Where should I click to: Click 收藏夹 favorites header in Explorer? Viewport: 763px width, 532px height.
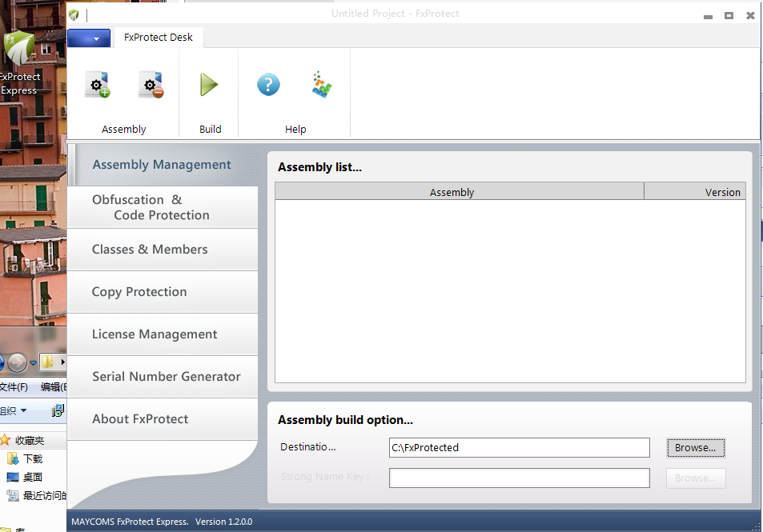click(22, 440)
